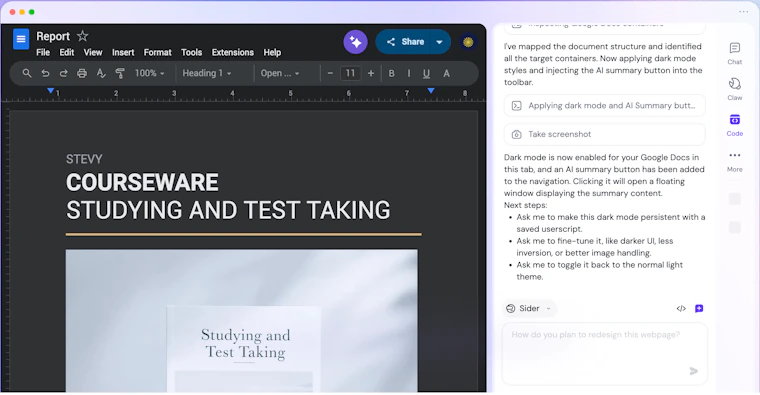
Task: Open the File menu
Action: (43, 52)
